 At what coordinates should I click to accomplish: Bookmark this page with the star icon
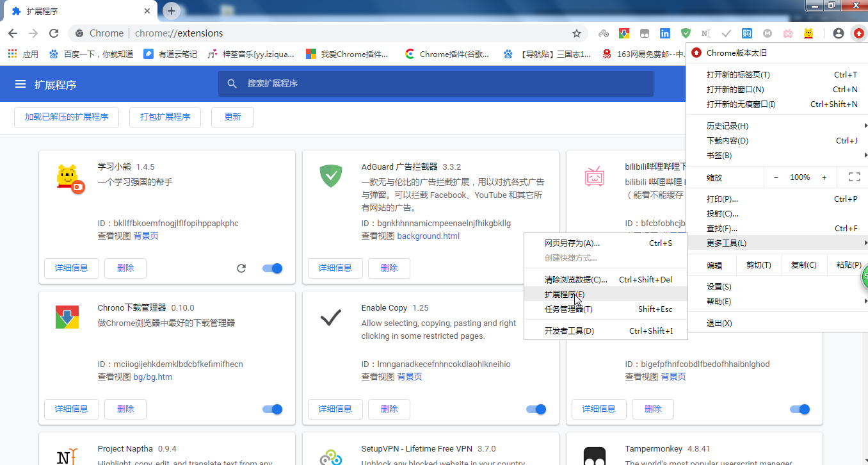[x=577, y=33]
